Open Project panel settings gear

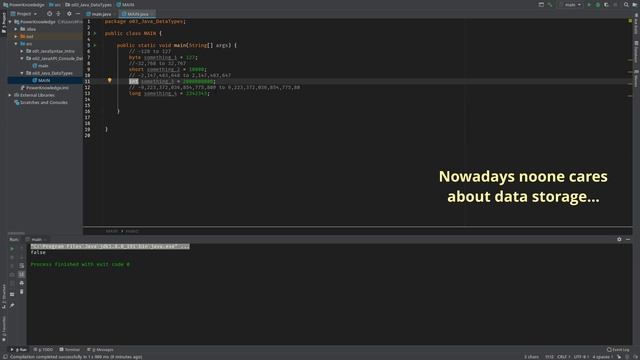[x=69, y=13]
